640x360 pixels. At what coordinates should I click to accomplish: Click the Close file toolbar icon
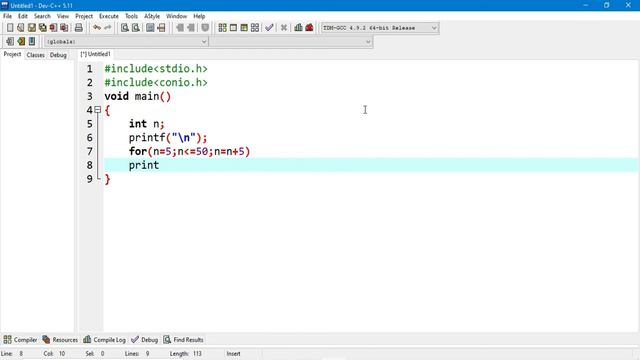pyautogui.click(x=53, y=28)
